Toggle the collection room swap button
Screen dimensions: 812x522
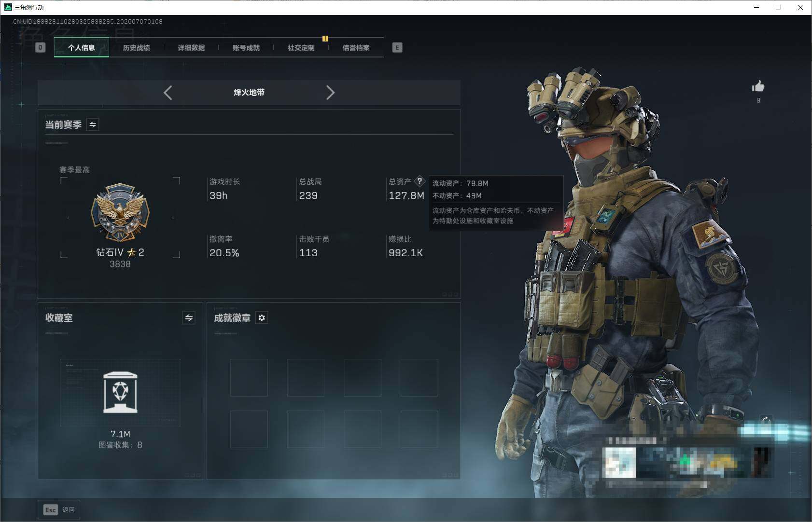[189, 317]
